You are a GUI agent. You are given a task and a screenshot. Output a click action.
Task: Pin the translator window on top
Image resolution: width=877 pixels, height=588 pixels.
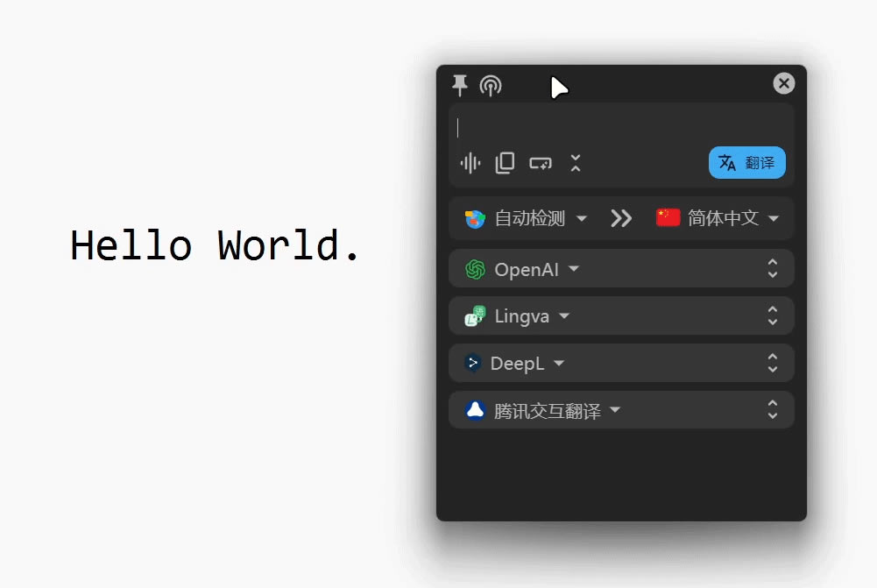(459, 85)
